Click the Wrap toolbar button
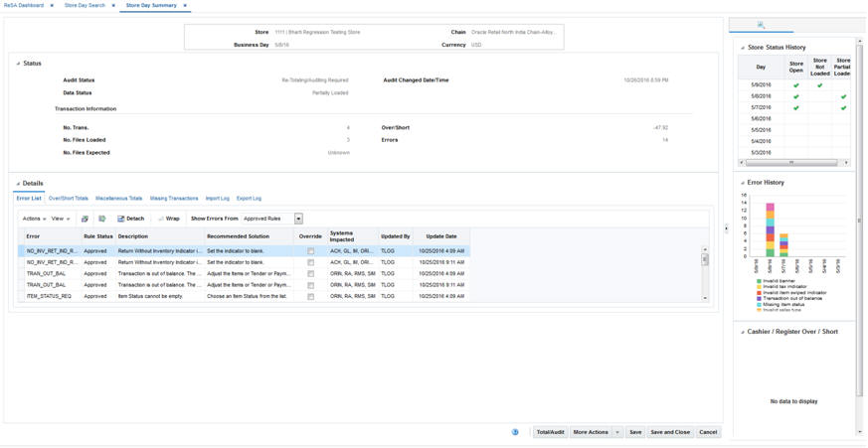The width and height of the screenshot is (868, 448). click(x=169, y=219)
